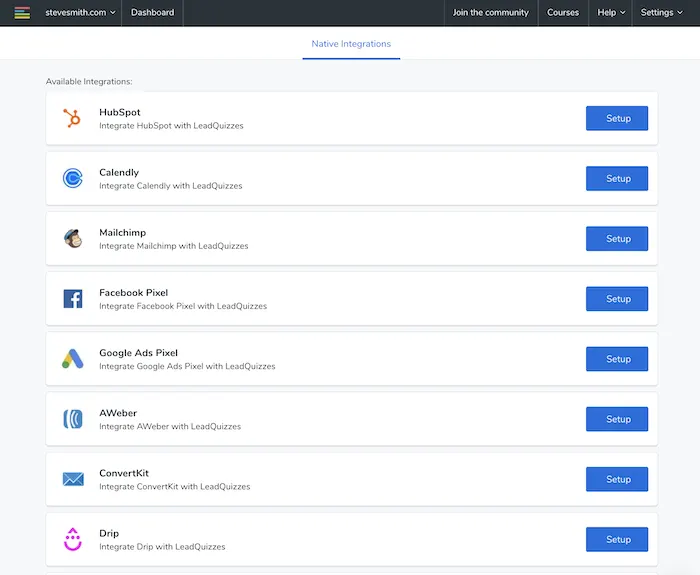Click the ConvertKit envelope icon
The image size is (700, 575).
click(x=73, y=479)
